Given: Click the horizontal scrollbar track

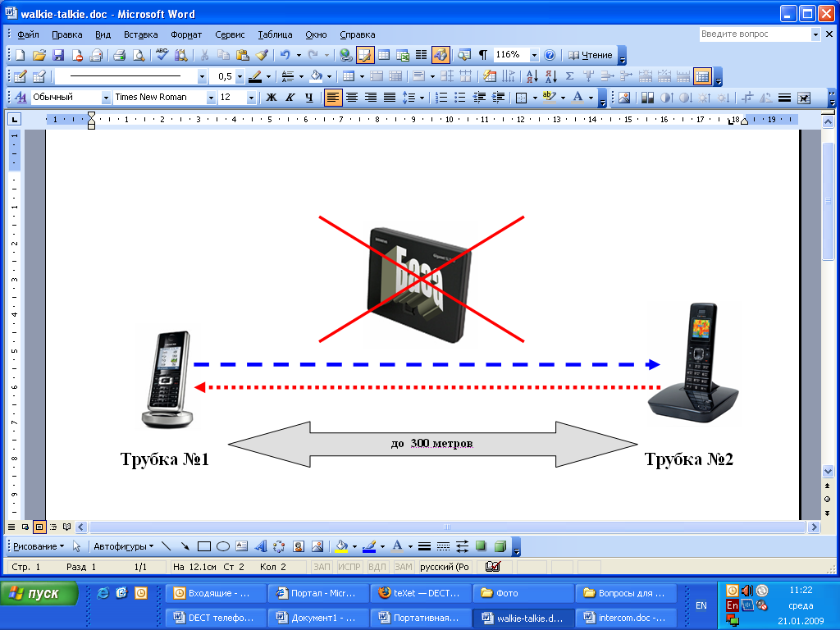Looking at the screenshot, I should point(447,527).
